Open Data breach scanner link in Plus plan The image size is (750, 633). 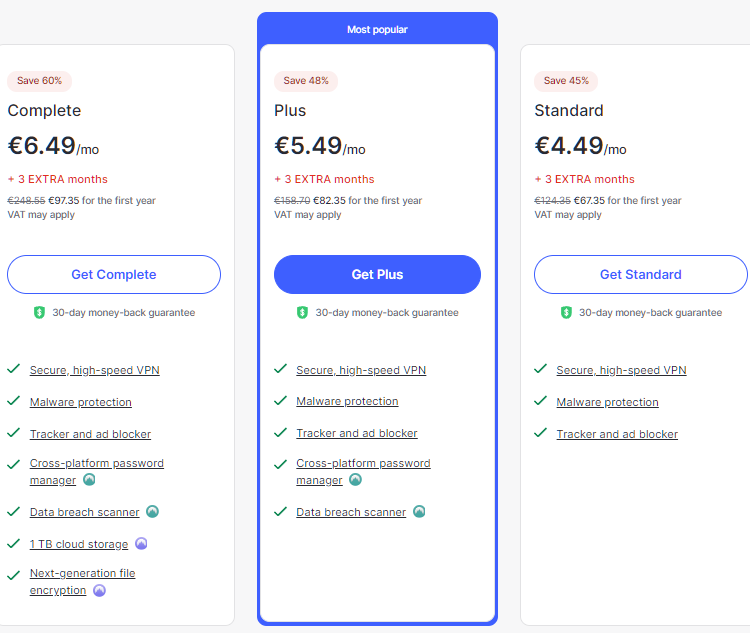click(351, 512)
